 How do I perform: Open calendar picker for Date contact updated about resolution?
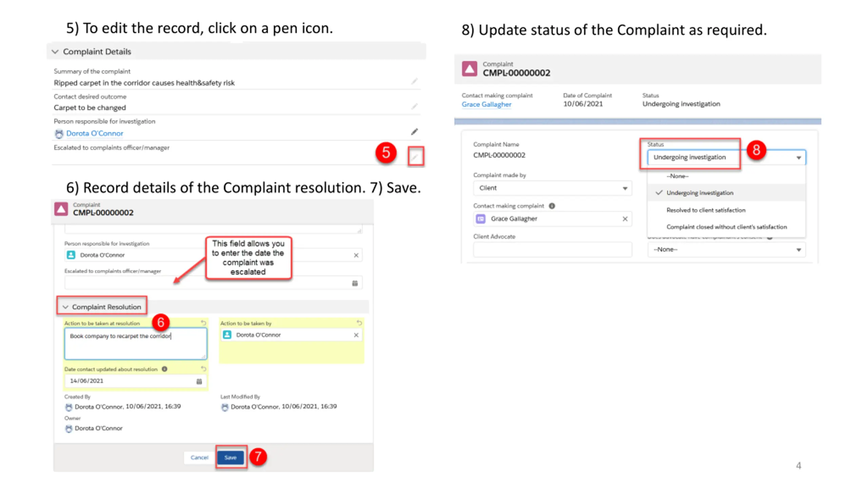(199, 381)
